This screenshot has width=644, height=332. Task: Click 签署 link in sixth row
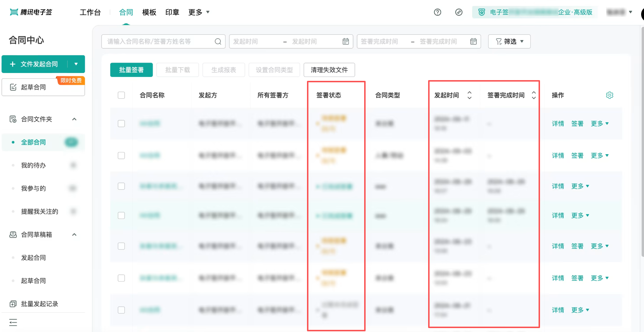pos(577,278)
